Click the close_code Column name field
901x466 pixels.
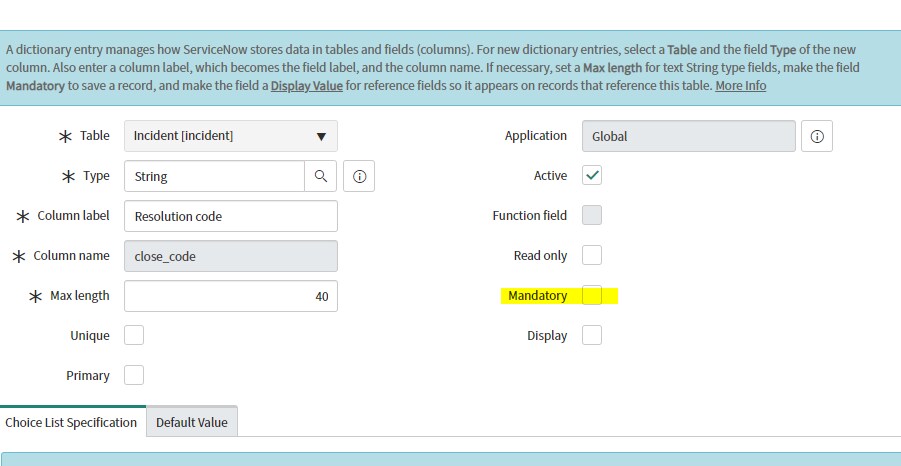coord(230,256)
